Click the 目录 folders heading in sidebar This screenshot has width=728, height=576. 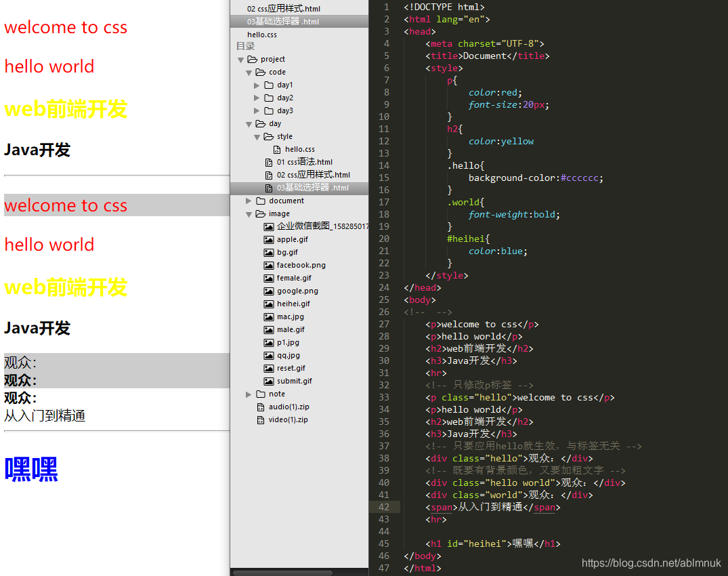(x=245, y=47)
